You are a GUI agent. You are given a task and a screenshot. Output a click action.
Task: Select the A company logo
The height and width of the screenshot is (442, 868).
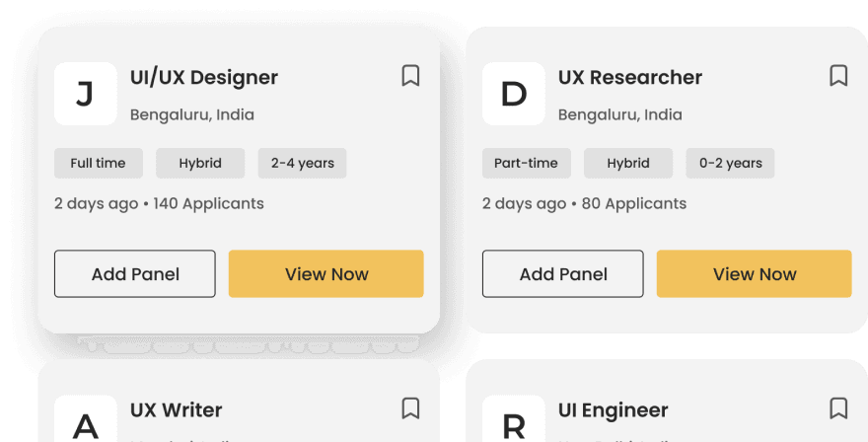[x=85, y=418]
